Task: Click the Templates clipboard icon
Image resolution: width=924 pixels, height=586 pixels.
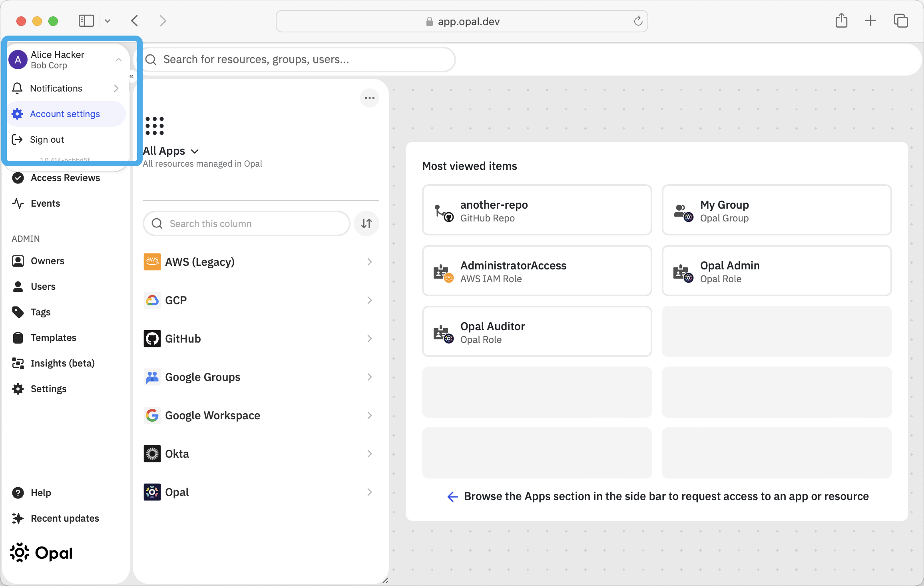Action: click(x=18, y=338)
